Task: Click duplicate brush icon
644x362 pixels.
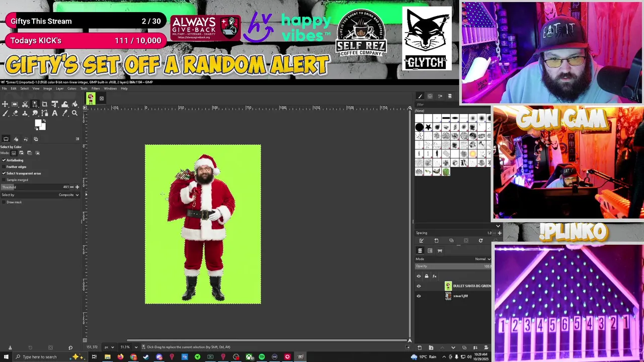Action: tap(451, 240)
